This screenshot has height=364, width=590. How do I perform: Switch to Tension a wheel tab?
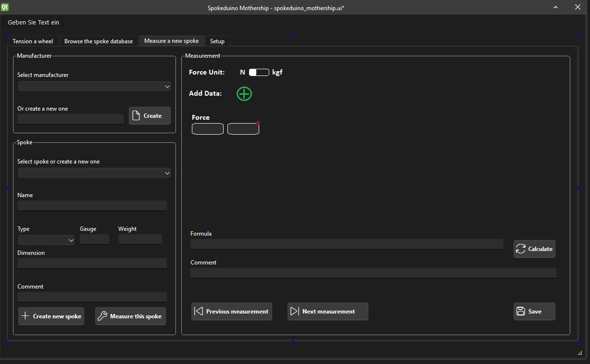point(33,41)
